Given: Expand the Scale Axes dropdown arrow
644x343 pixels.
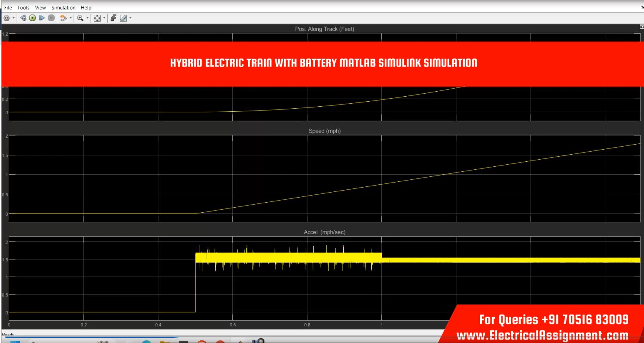Looking at the screenshot, I should coord(104,18).
